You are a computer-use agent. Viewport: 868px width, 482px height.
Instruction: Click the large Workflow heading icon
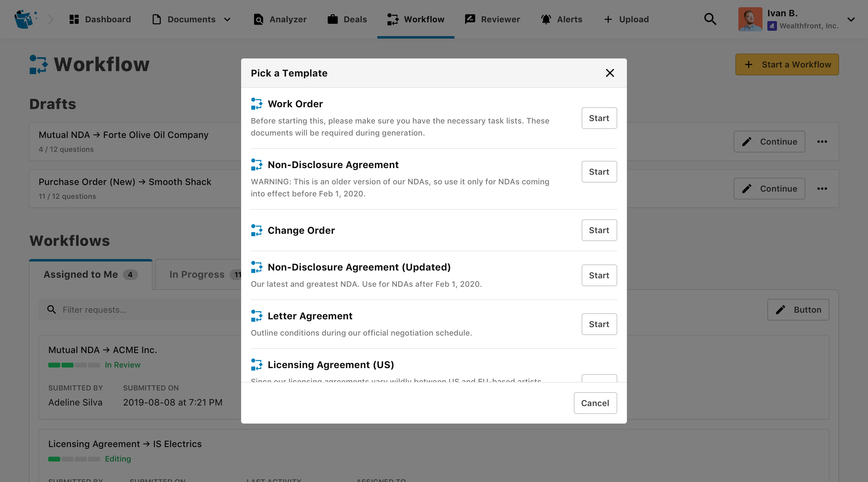38,64
